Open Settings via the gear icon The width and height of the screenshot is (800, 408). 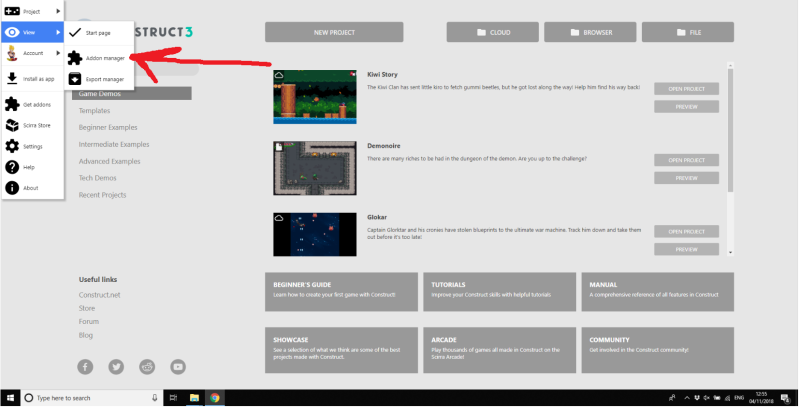click(12, 146)
